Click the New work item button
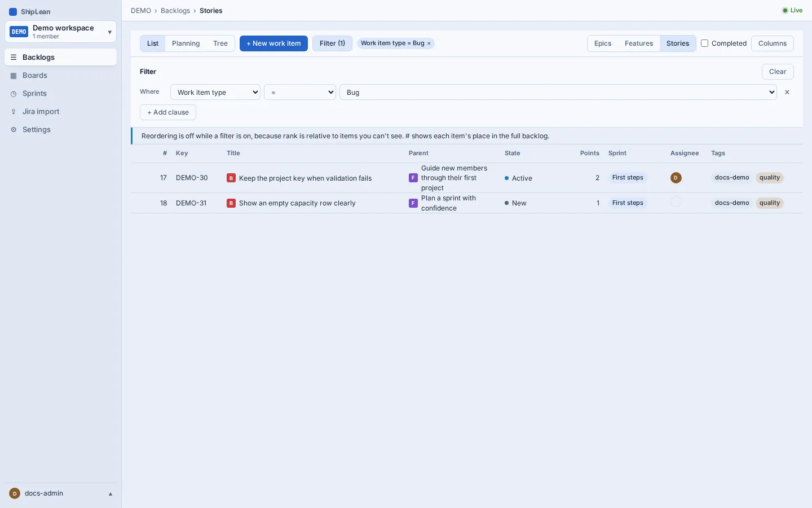812x508 pixels. click(x=273, y=43)
